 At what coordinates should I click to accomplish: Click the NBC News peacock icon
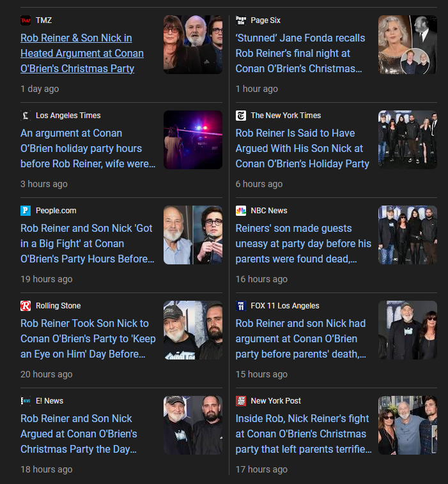pyautogui.click(x=241, y=211)
